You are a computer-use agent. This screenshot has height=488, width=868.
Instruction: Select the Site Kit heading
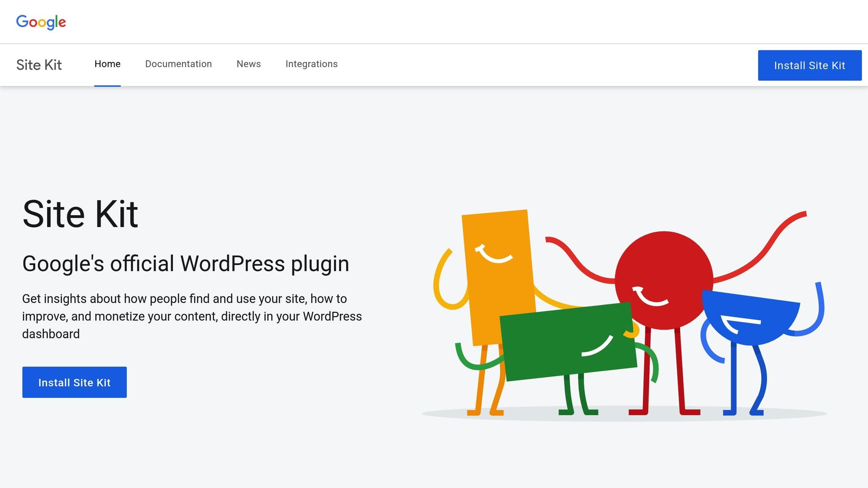tap(80, 214)
